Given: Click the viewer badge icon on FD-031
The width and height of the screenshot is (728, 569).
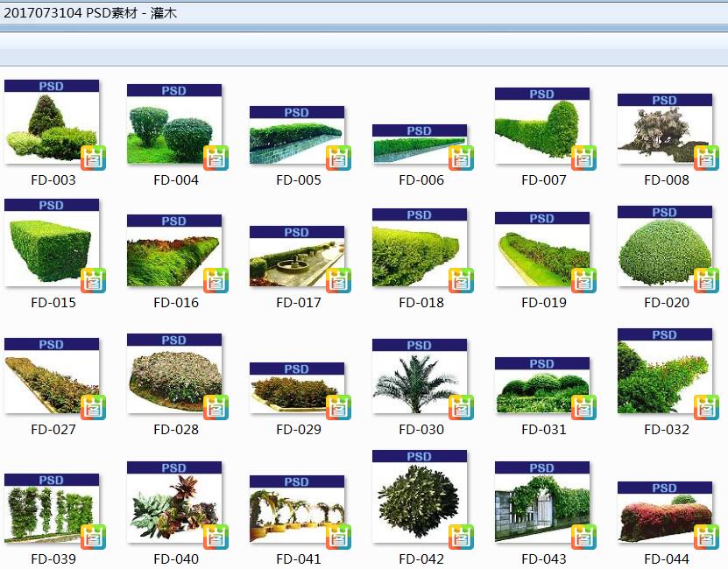Looking at the screenshot, I should (x=583, y=407).
